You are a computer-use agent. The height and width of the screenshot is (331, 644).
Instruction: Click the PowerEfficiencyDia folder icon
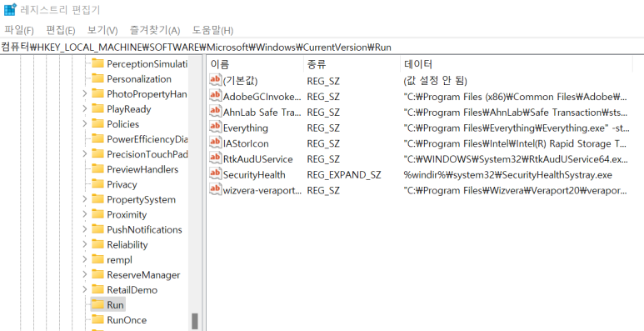[x=97, y=139]
